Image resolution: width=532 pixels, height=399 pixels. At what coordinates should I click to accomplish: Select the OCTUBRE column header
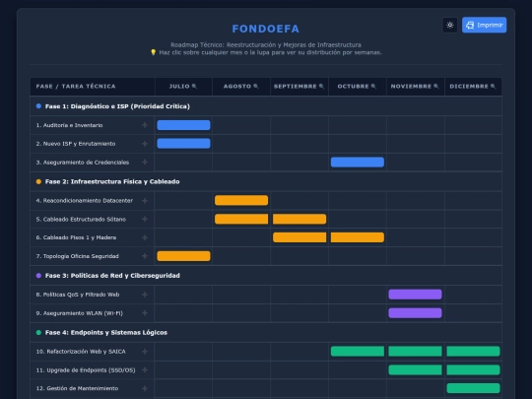358,86
